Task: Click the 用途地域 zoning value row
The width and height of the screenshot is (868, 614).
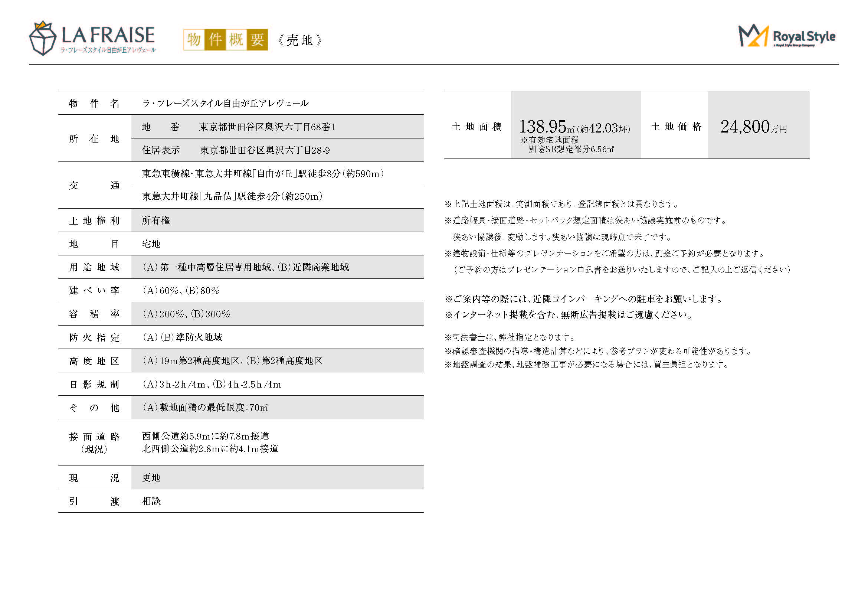Action: click(246, 267)
